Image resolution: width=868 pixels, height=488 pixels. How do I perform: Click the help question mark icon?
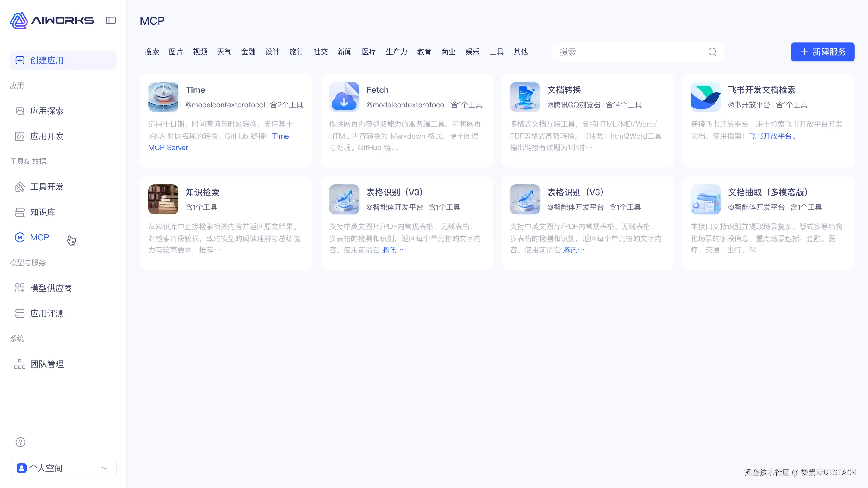click(x=20, y=442)
